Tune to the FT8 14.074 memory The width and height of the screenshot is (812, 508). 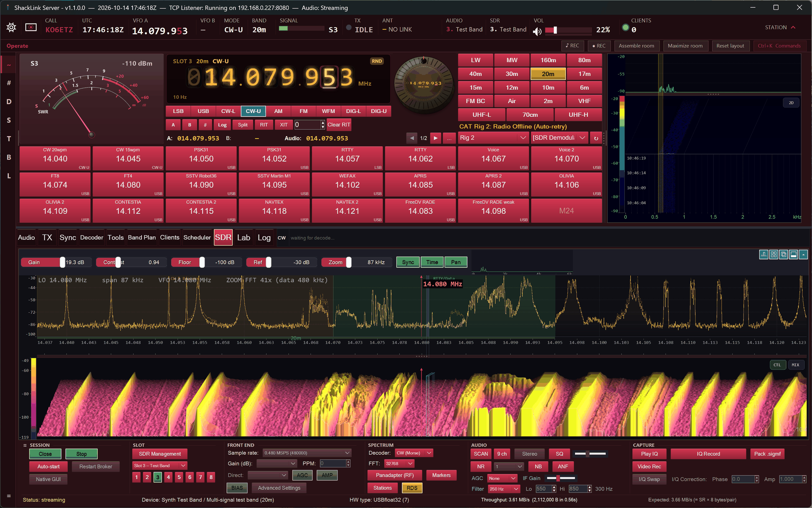click(55, 184)
